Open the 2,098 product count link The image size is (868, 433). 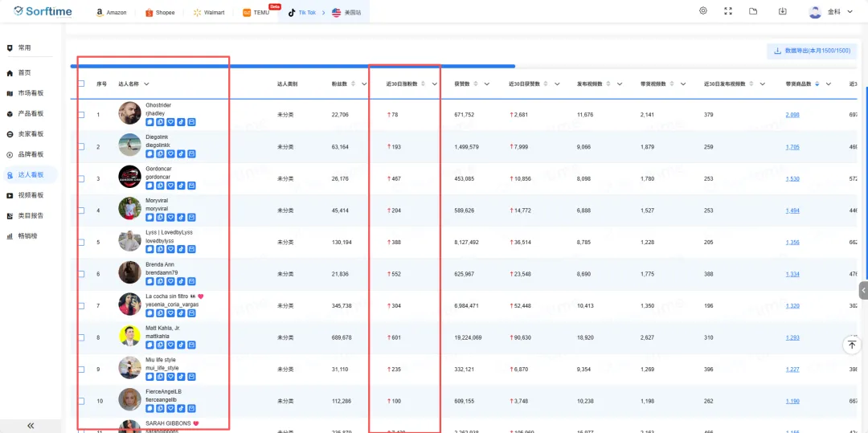tap(792, 115)
